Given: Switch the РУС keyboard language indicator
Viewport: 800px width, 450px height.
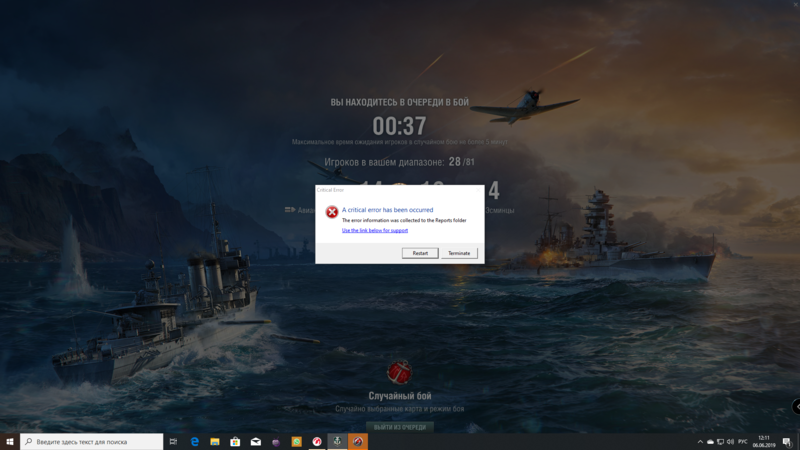Looking at the screenshot, I should tap(743, 441).
